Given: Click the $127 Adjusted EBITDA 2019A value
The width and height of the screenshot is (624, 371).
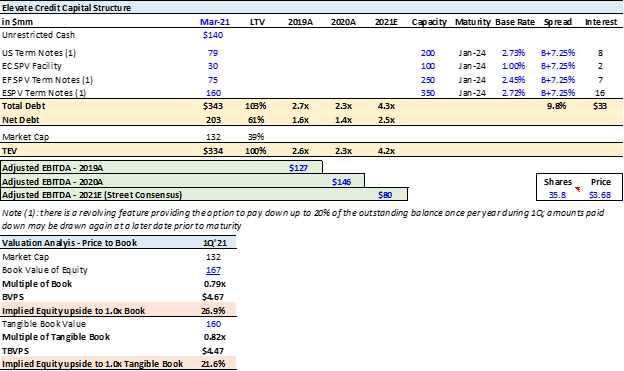Looking at the screenshot, I should pos(298,168).
